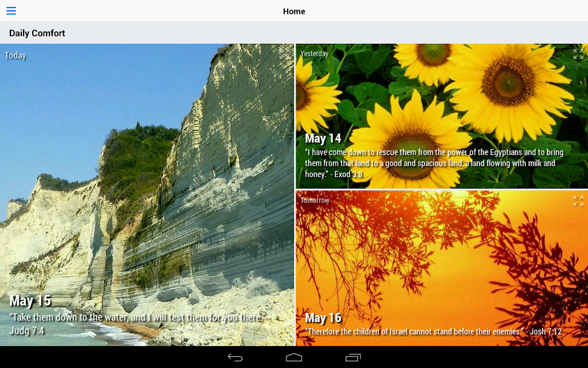Open the sunflower photo thumbnail
Screen dimensions: 588x368
(442, 116)
